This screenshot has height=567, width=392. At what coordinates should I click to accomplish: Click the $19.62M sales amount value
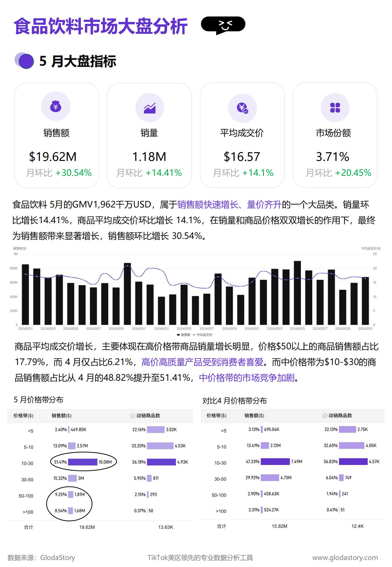pyautogui.click(x=53, y=157)
